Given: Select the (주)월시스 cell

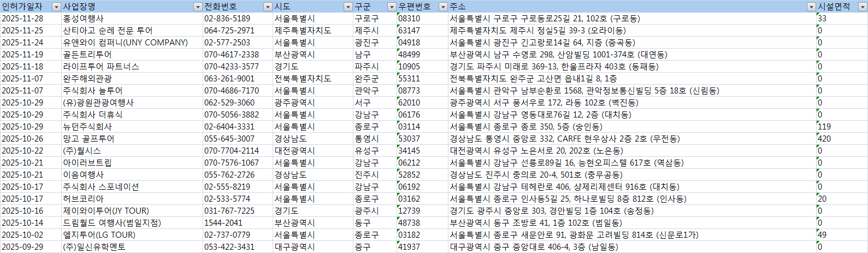Looking at the screenshot, I should click(x=132, y=151).
